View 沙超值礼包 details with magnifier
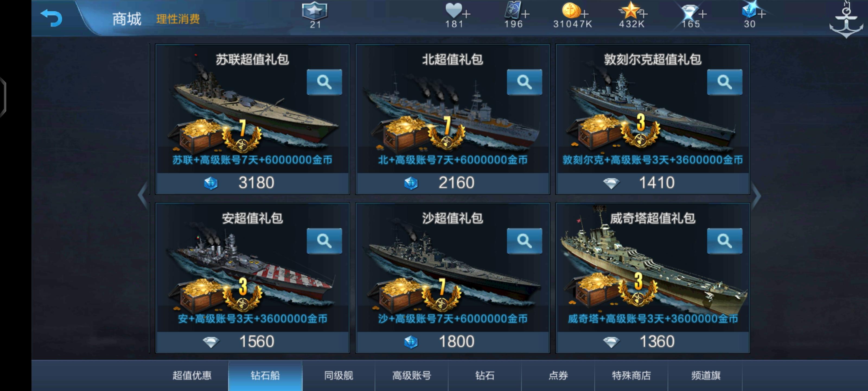 click(x=524, y=241)
